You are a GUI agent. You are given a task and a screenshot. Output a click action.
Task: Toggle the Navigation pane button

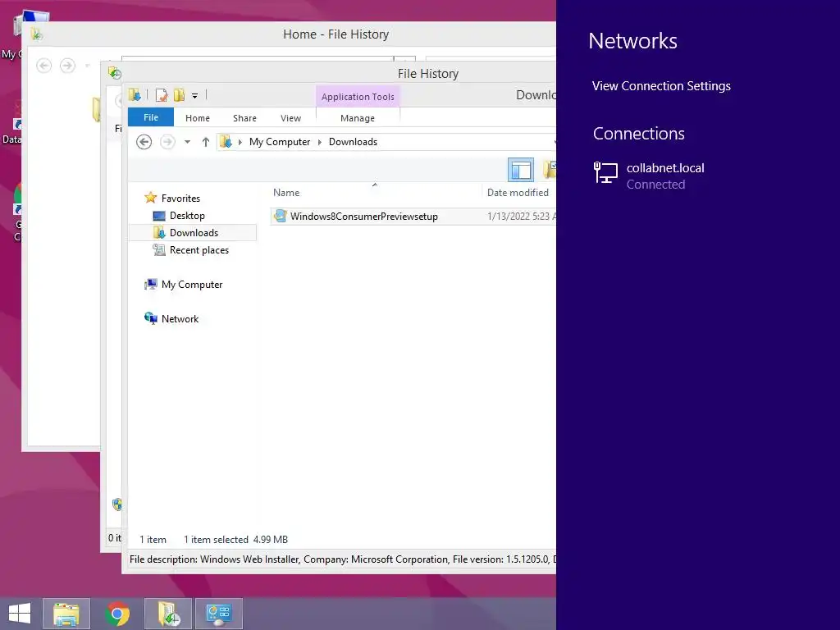pyautogui.click(x=521, y=171)
